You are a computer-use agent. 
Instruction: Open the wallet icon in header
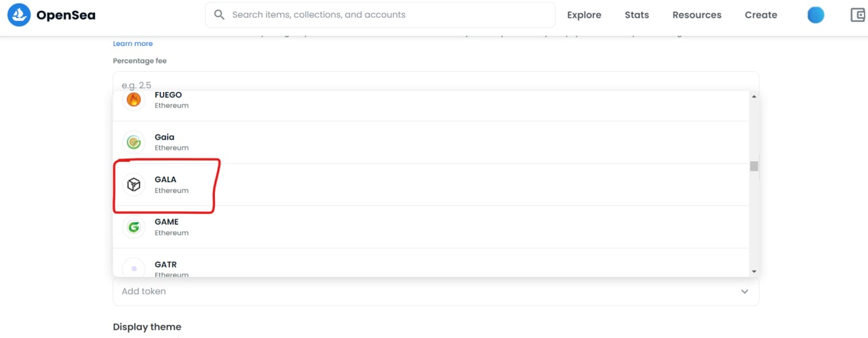pyautogui.click(x=857, y=15)
